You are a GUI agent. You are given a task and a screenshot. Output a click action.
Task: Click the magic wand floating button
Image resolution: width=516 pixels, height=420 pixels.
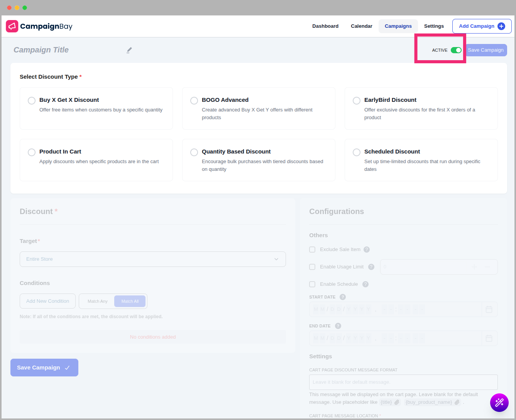pos(499,403)
